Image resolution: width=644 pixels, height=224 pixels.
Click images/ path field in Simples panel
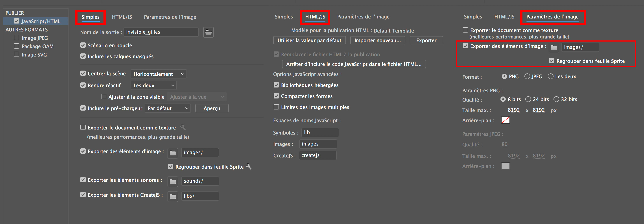pyautogui.click(x=200, y=153)
